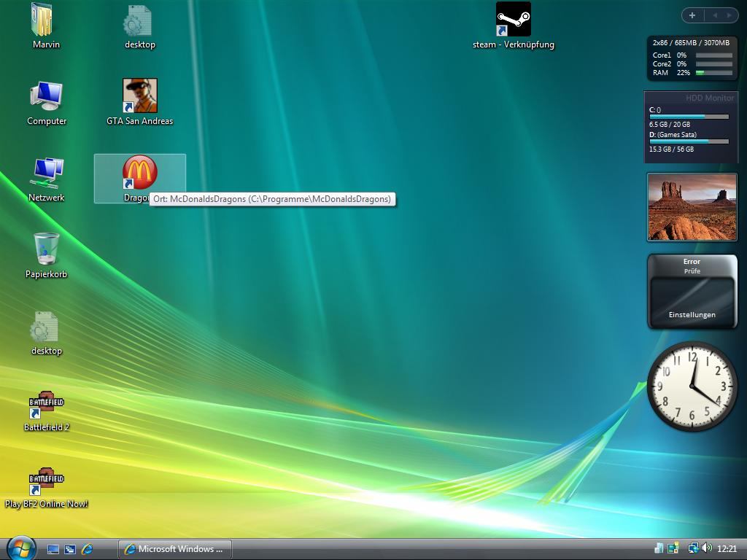
Task: Click the 6.5 GB / 20 GB text
Action: pyautogui.click(x=670, y=124)
